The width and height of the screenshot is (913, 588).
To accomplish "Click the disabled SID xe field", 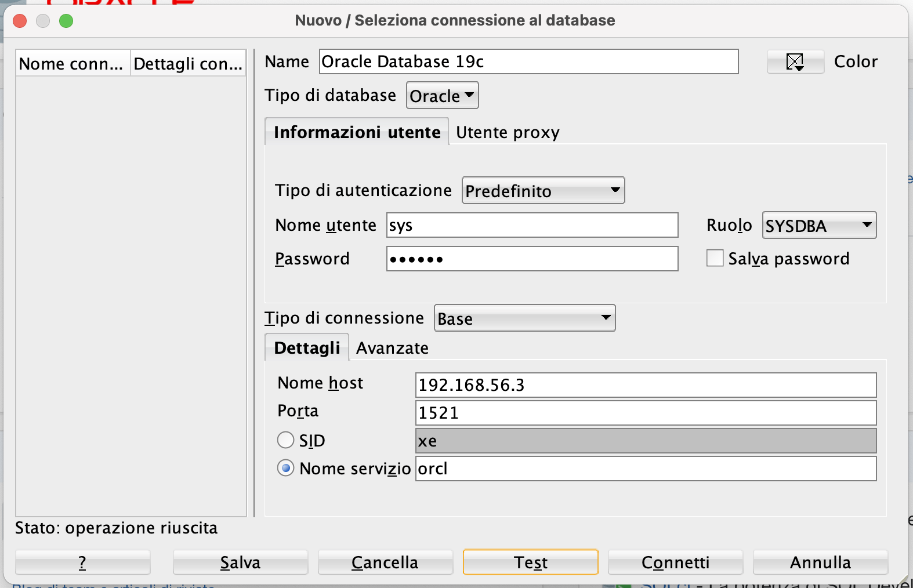I will pyautogui.click(x=646, y=441).
